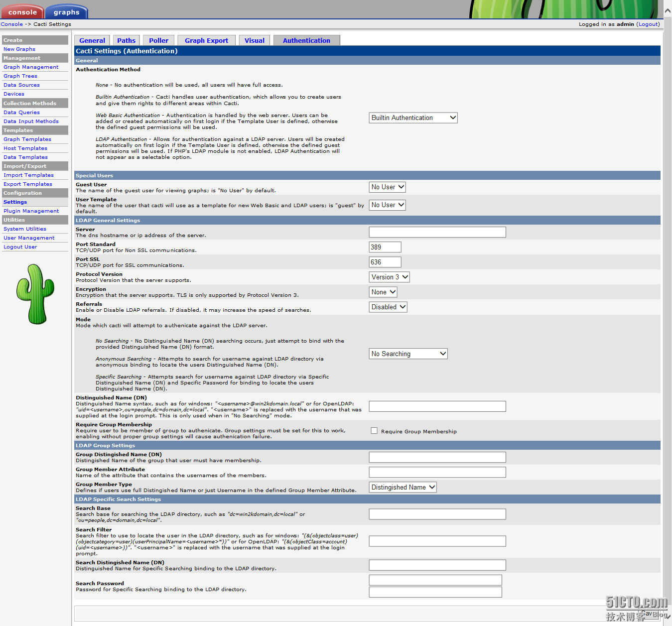Click the Search Filter input field

[x=437, y=541]
